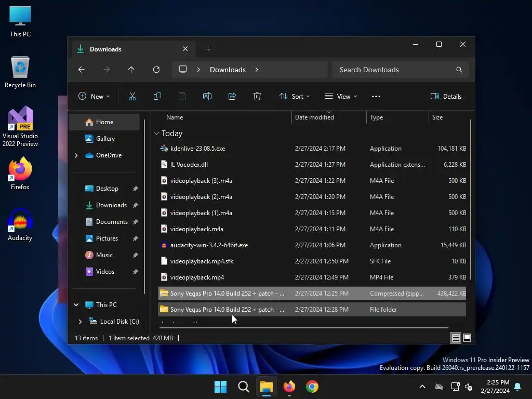Sort by Size column header

[x=449, y=117]
